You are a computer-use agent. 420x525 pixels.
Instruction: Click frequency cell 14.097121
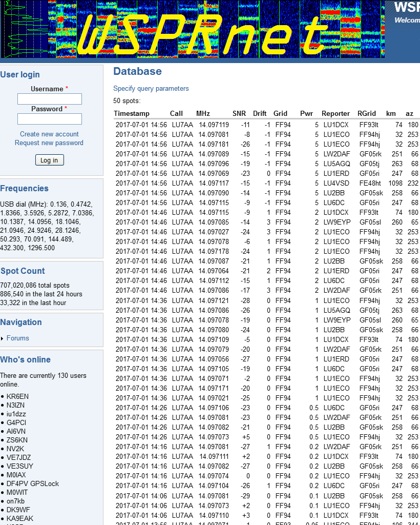coord(214,300)
